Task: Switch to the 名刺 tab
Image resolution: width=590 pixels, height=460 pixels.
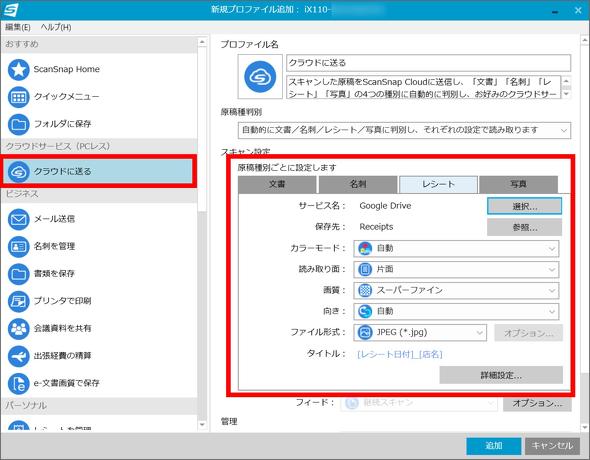Action: click(x=358, y=184)
